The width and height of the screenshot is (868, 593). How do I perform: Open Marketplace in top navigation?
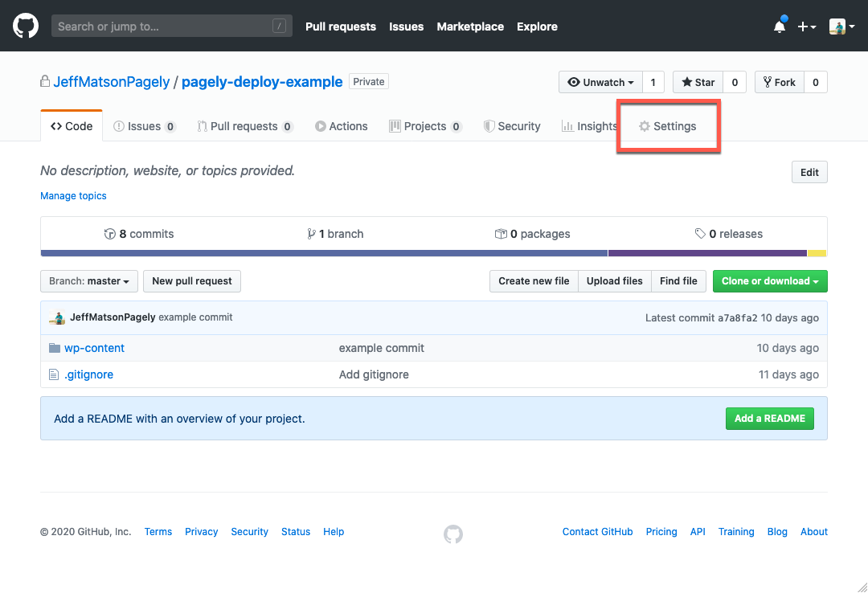coord(470,27)
